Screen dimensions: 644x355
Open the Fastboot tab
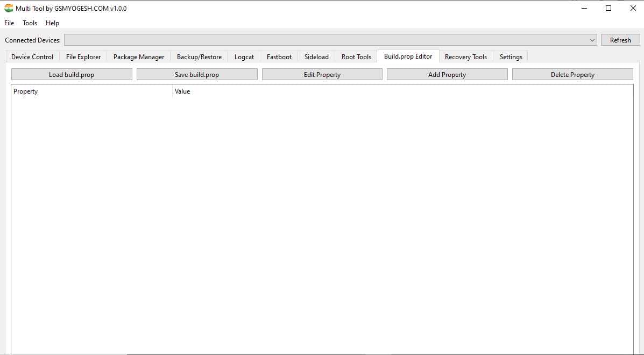[279, 57]
